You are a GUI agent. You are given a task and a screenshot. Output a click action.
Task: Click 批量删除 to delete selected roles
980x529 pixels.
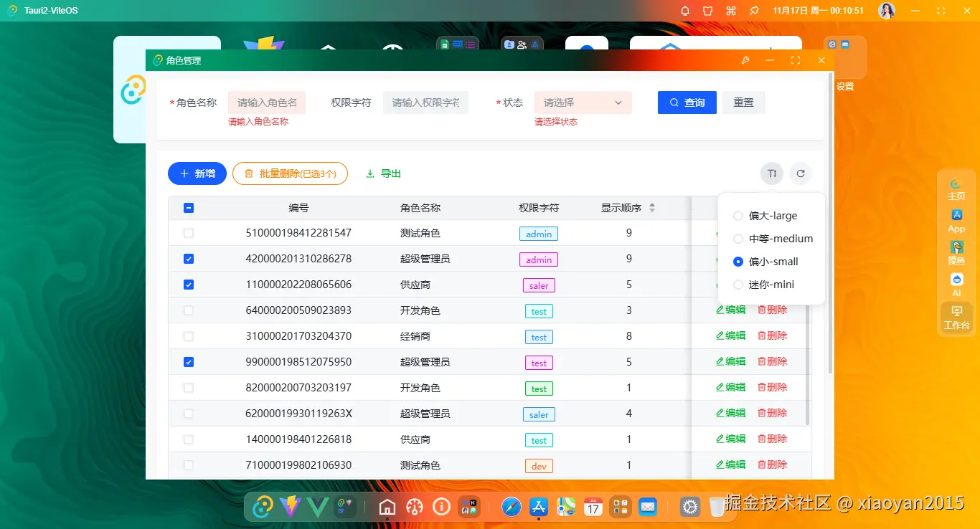coord(290,173)
